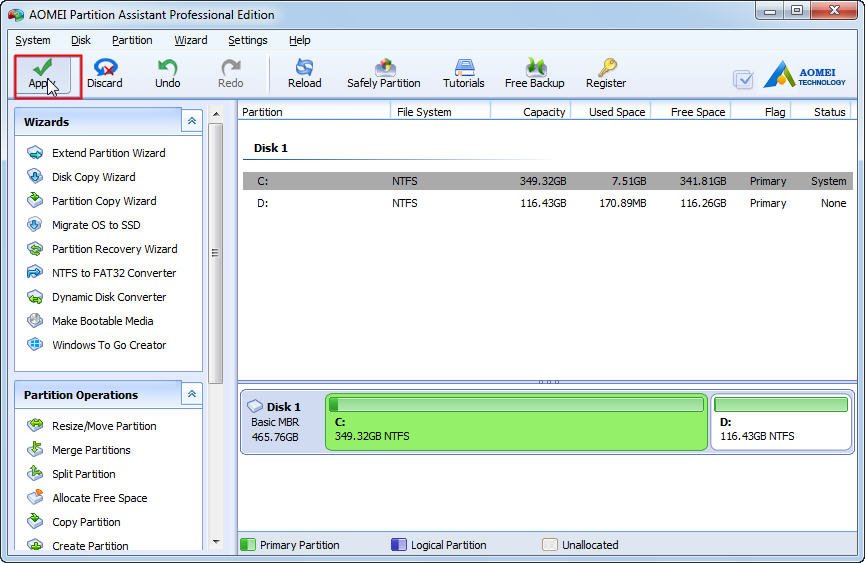Click the 116.26GB free space value
865x563 pixels.
point(703,203)
